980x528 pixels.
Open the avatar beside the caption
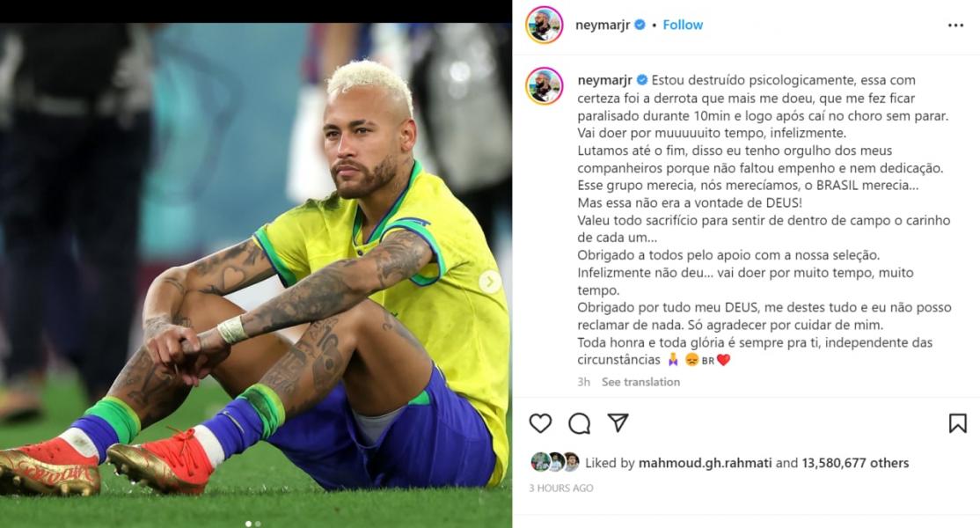click(545, 85)
